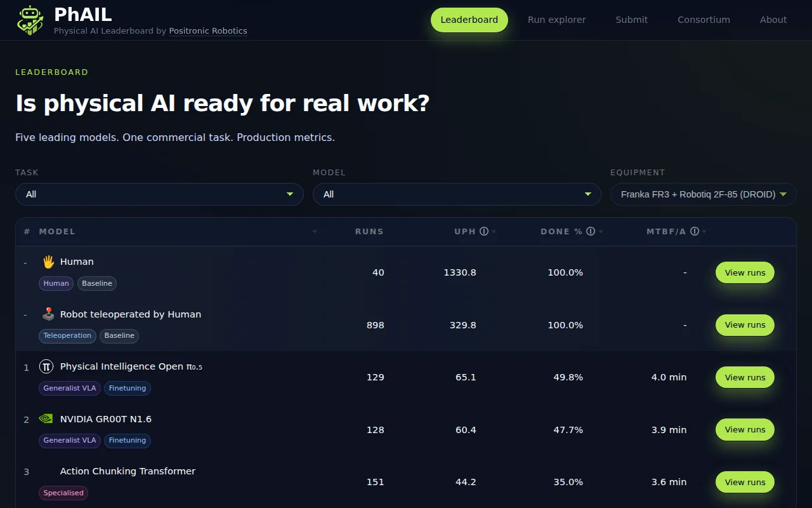Viewport: 812px width, 508px height.
Task: Click the DONE value 49.8%
Action: point(568,377)
